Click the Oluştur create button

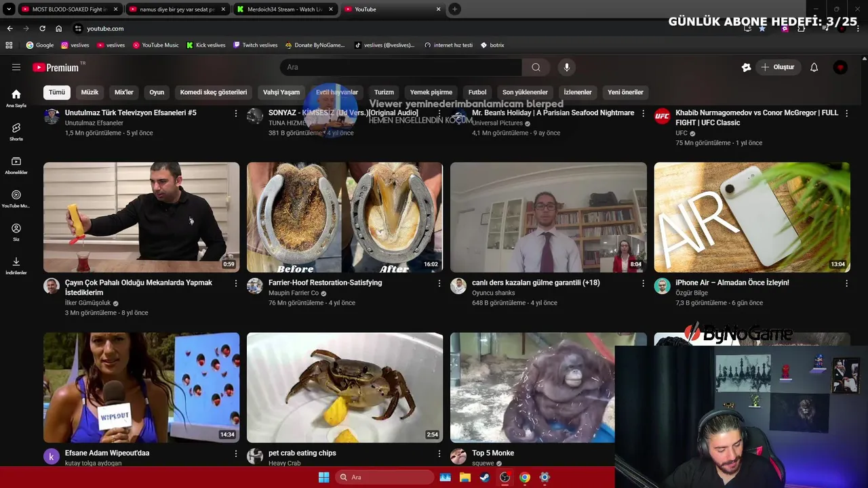778,67
